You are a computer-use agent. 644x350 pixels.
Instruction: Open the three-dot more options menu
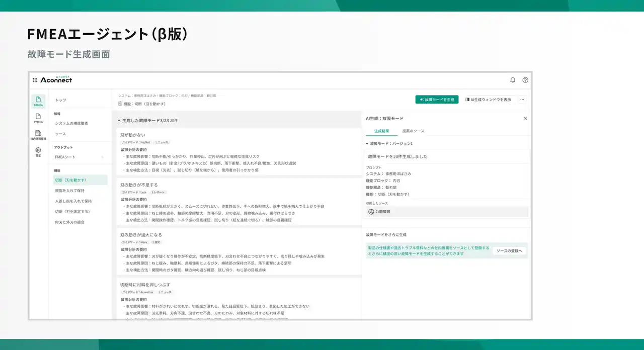[522, 100]
